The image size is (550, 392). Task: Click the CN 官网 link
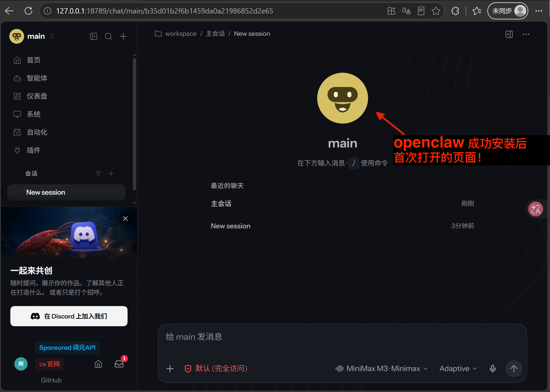point(50,364)
